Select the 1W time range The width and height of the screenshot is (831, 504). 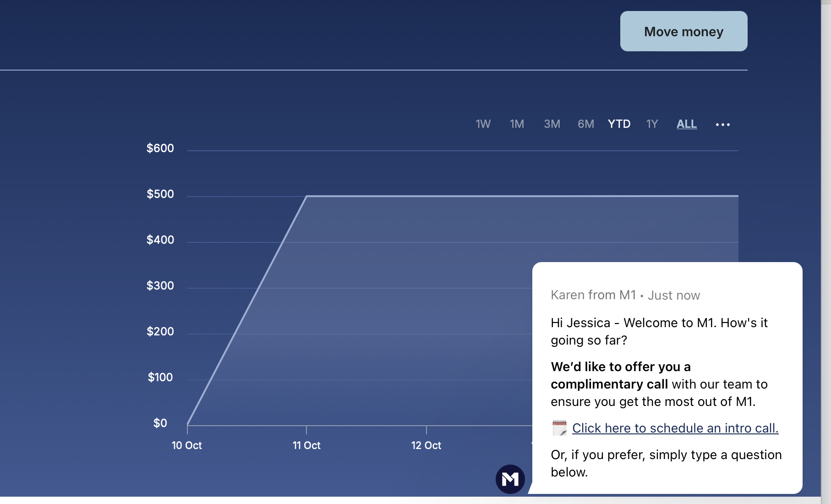coord(483,124)
